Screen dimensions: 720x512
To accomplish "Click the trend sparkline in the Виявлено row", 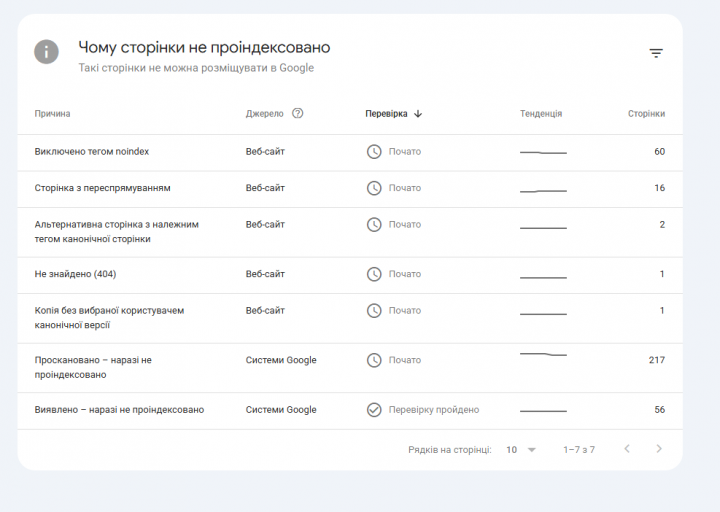I will [543, 411].
